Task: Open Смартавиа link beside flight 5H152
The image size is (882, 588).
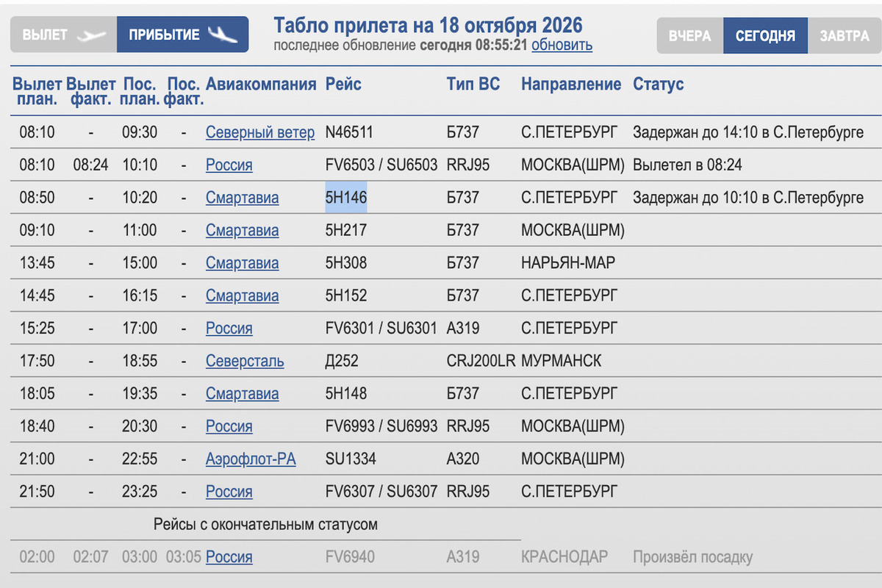Action: (243, 296)
